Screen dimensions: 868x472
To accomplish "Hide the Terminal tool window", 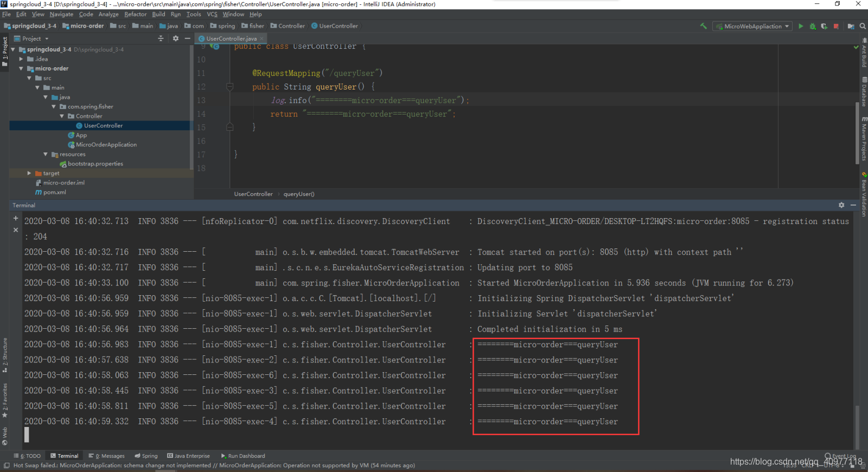I will (x=853, y=205).
